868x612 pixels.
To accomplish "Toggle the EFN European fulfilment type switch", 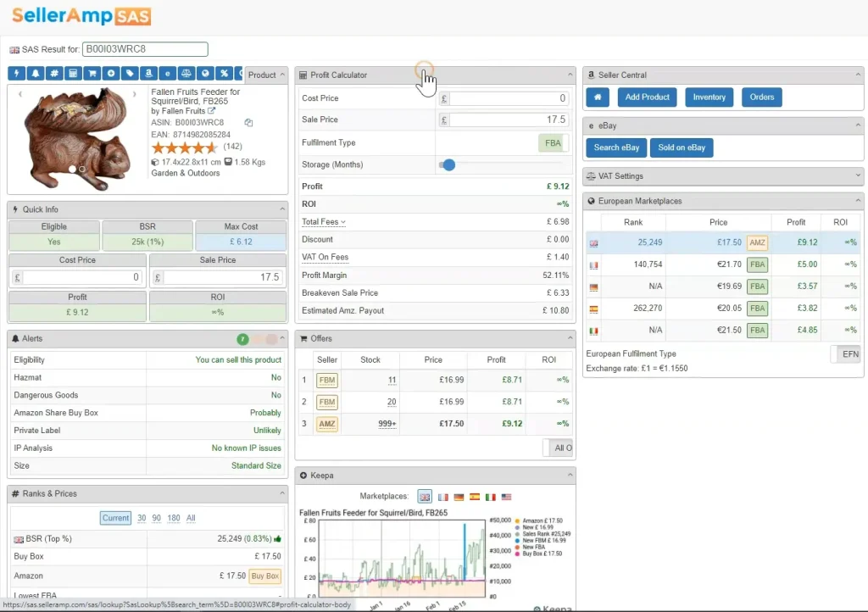I will 845,354.
